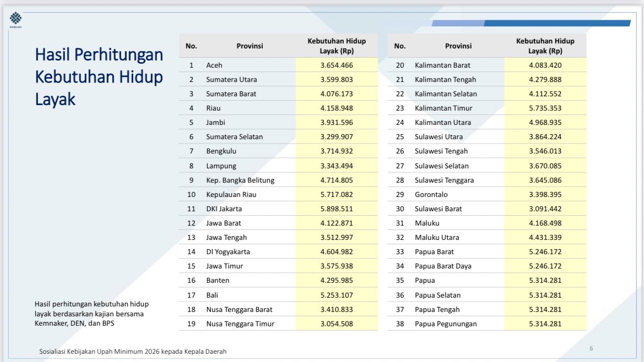644x362 pixels.
Task: Click Nusa Tenggara Barat value 3.410.833
Action: point(337,310)
